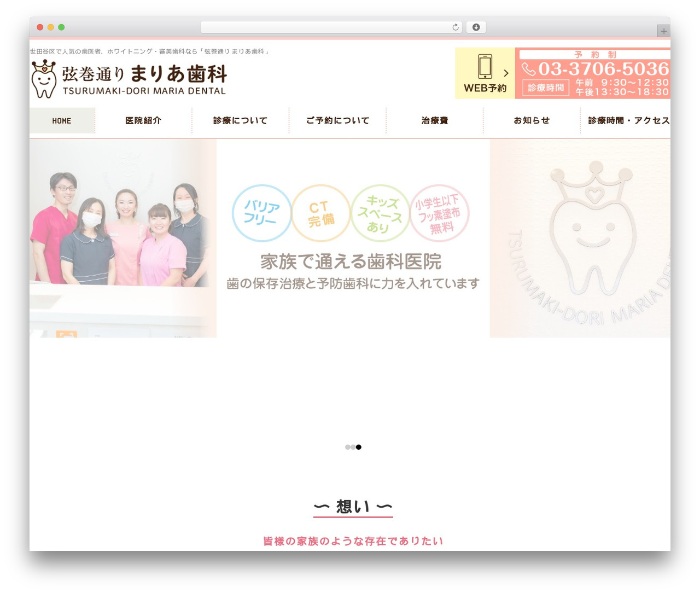This screenshot has width=700, height=593.
Task: Click the TSURUMAKI-DORI MARIA DENTAL subtitle
Action: 144,91
